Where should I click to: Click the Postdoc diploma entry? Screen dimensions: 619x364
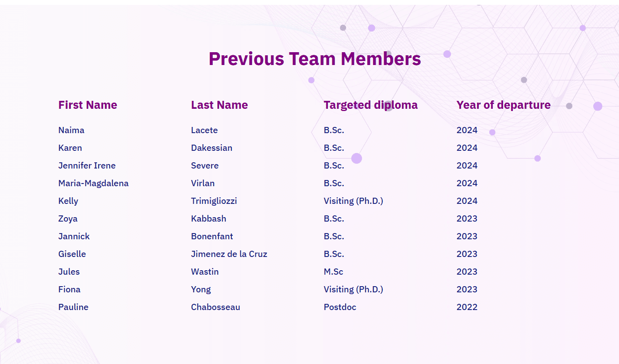(x=340, y=307)
